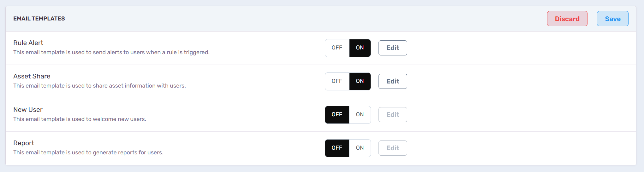Select OFF for Report template

click(x=337, y=148)
